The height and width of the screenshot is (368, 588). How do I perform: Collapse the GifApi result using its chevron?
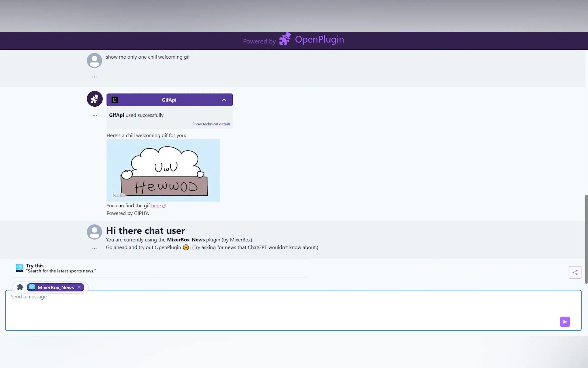coord(224,100)
